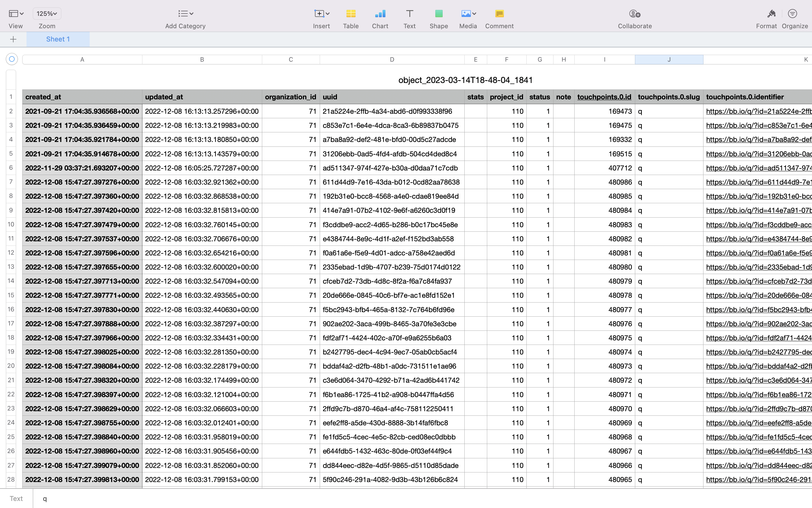Open the 125% Zoom dropdown
812x508 pixels.
tap(47, 14)
